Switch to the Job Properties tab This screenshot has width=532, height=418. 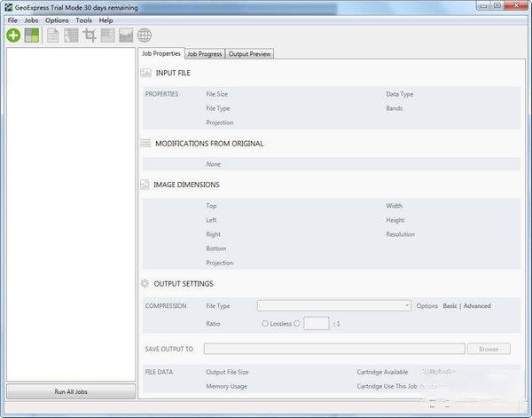click(161, 53)
